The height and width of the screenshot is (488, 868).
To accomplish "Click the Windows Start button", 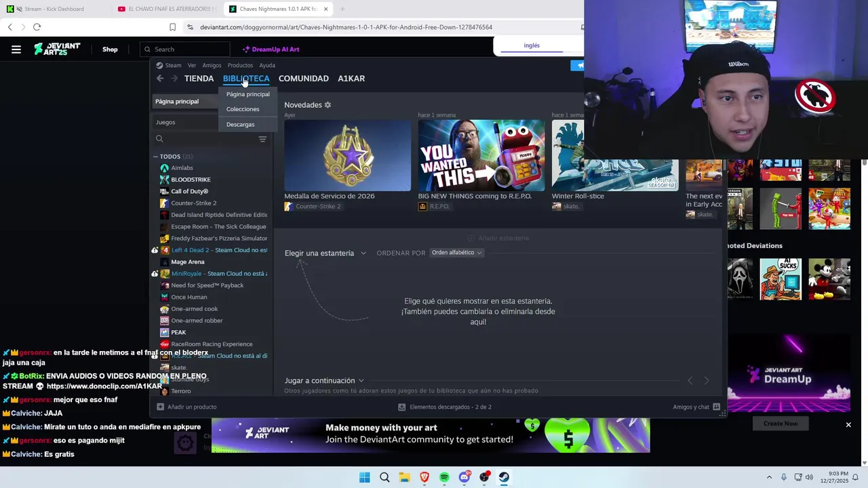I will [x=364, y=477].
